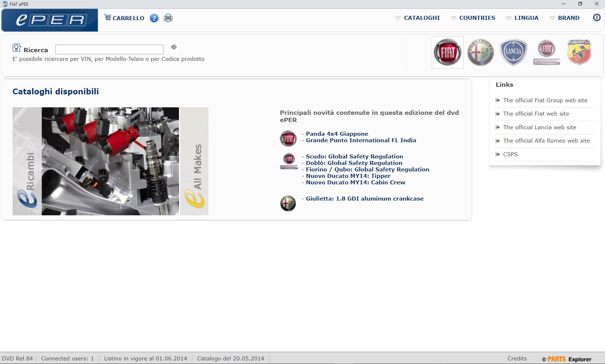Screen dimensions: 605x364
Task: Open the engine image catalog thumbnail
Action: (110, 161)
